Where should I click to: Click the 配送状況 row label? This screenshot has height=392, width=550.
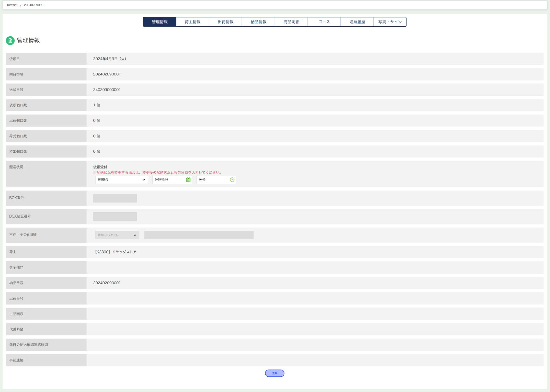16,167
